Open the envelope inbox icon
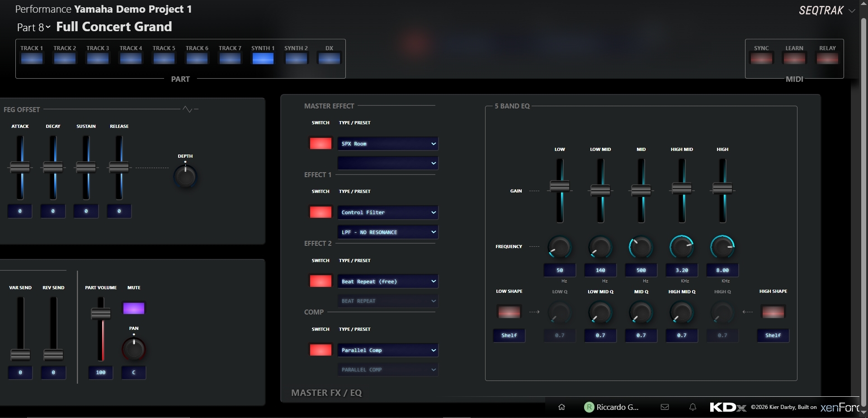Image resolution: width=868 pixels, height=418 pixels. 665,407
